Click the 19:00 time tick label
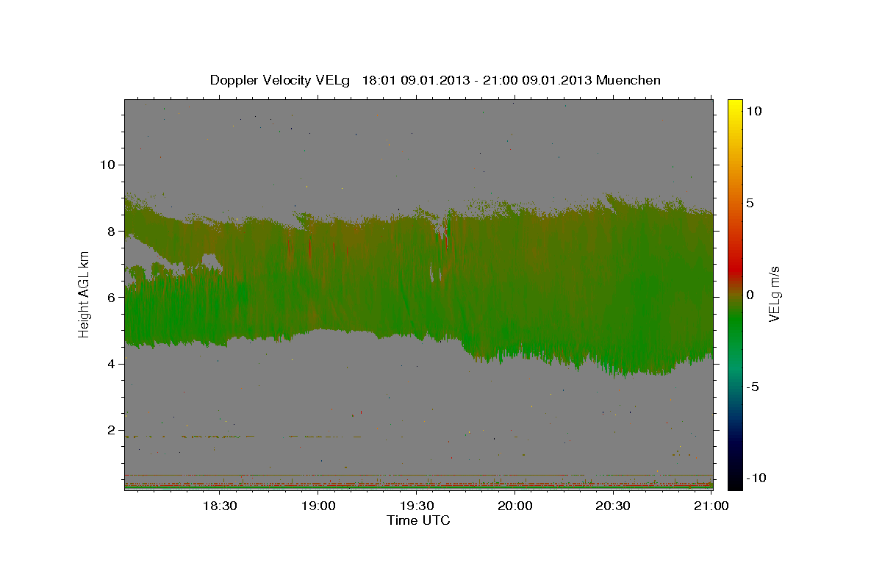 (x=318, y=506)
